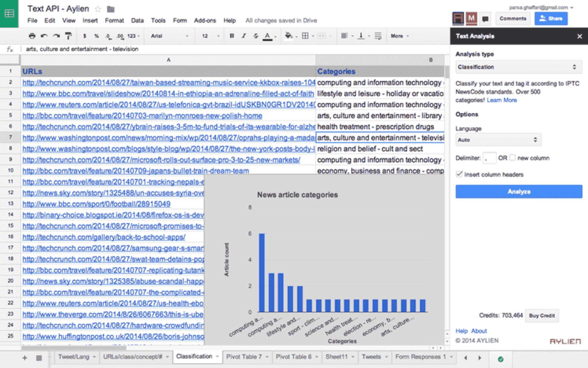Toggle italic formatting
Screen dimensions: 588x368
click(243, 36)
